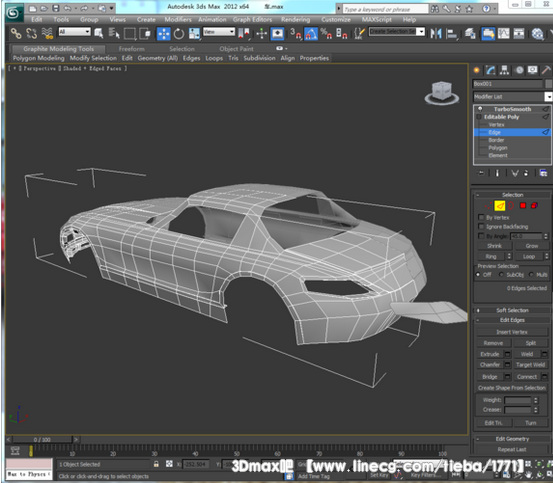
Task: Select the SubObj preview selection radio
Action: tap(501, 274)
